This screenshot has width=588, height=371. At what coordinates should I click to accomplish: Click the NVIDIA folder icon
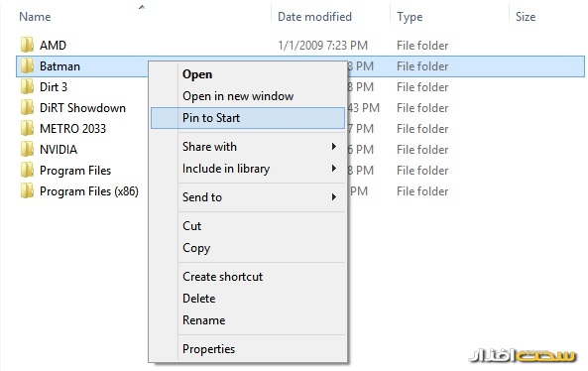pos(27,150)
